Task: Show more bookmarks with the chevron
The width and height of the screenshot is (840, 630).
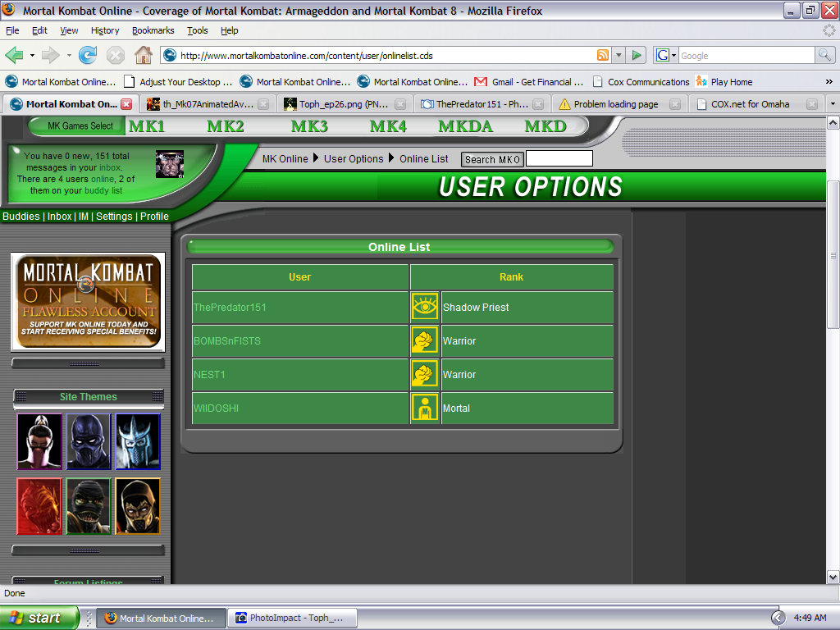Action: [x=829, y=82]
